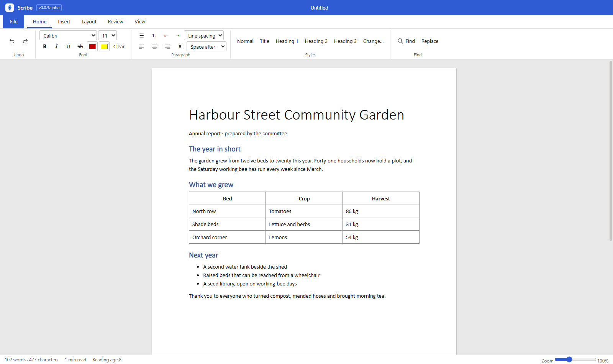Click the Harbour Street Community Garden title

point(297,115)
